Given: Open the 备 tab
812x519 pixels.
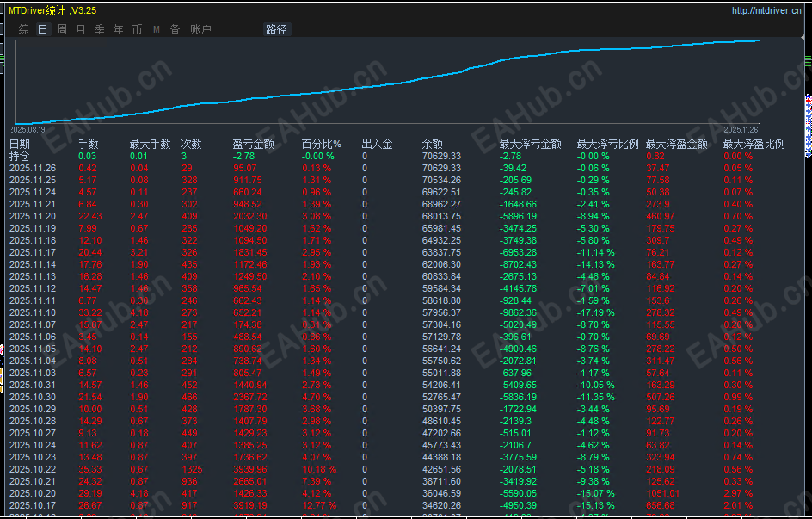Looking at the screenshot, I should (175, 29).
